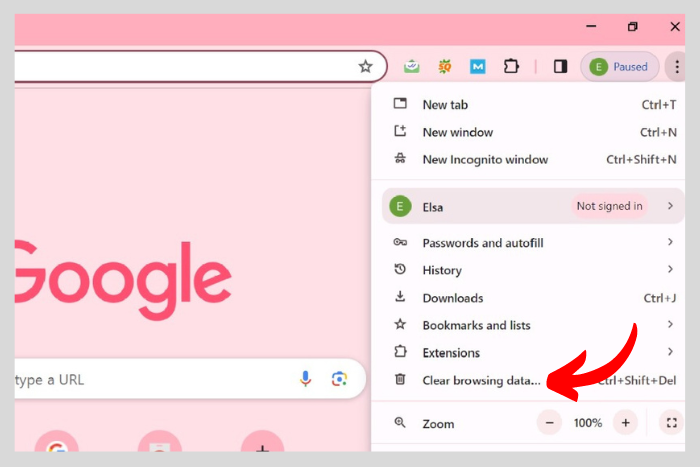
Task: Open the Extensions puzzle piece toolbar button
Action: [511, 67]
